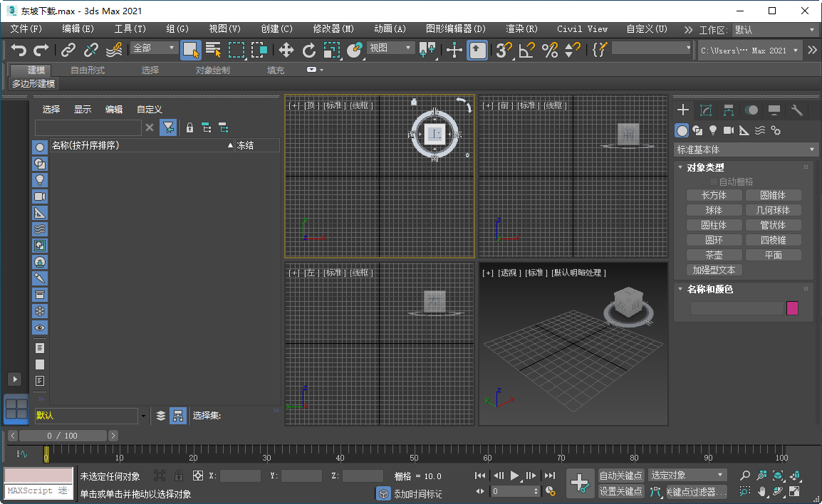
Task: Select the Move tool on the main toolbar
Action: tap(286, 50)
